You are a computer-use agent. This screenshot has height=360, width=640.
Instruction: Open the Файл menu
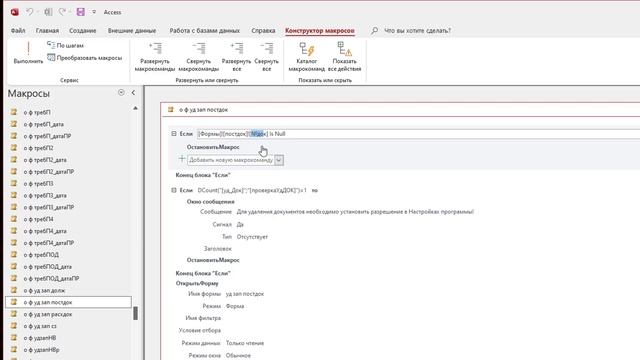coord(18,31)
